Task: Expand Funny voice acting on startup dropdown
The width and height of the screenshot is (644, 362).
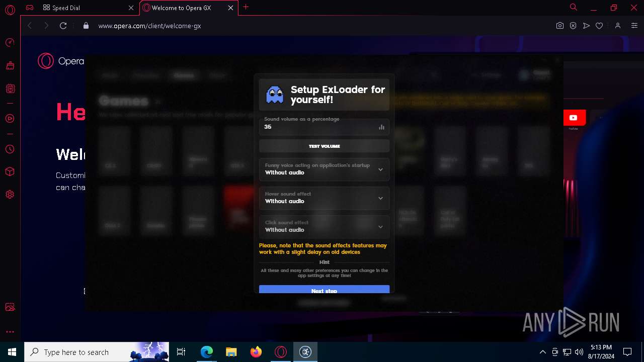Action: click(324, 169)
